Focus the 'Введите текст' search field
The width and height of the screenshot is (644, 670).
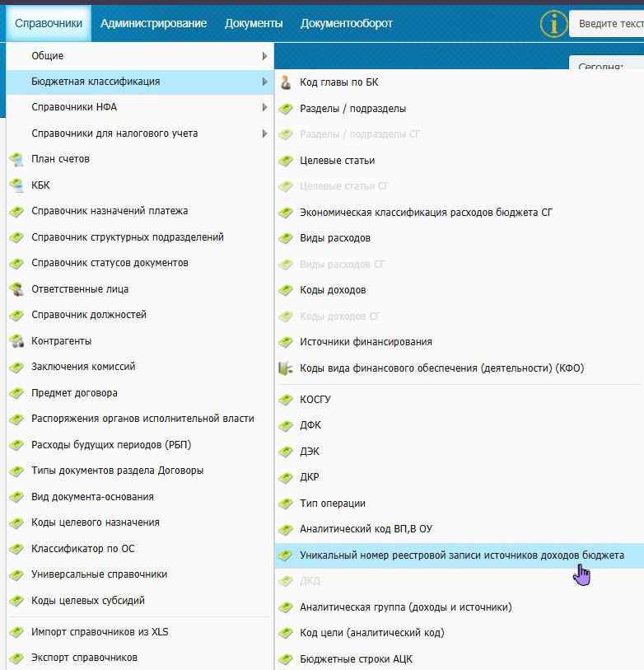(x=607, y=24)
